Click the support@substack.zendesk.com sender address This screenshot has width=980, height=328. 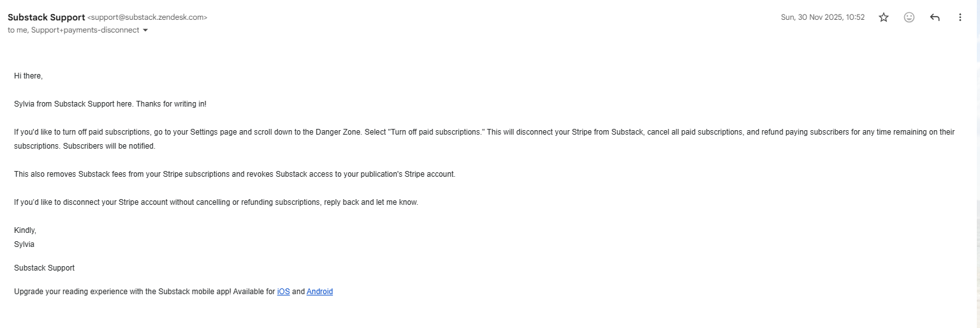point(147,17)
